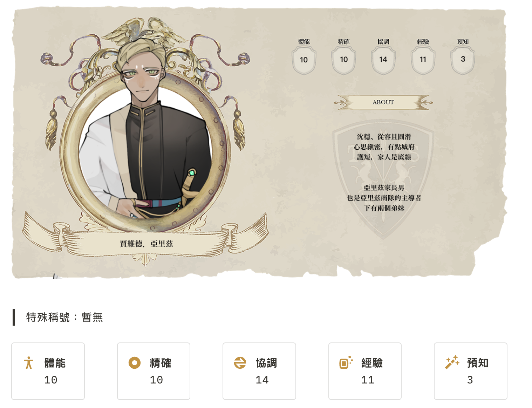This screenshot has height=408, width=532.
Task: Open the character portrait in the gold frame
Action: click(x=145, y=151)
